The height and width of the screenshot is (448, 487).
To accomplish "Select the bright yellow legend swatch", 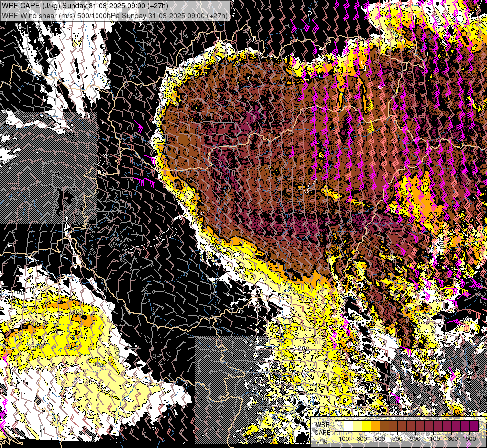I will point(367,426).
